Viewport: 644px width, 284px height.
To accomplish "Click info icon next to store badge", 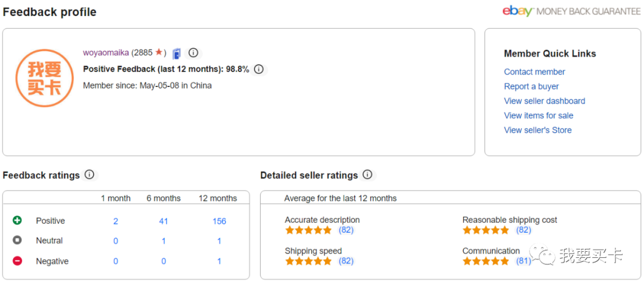I will (x=193, y=52).
